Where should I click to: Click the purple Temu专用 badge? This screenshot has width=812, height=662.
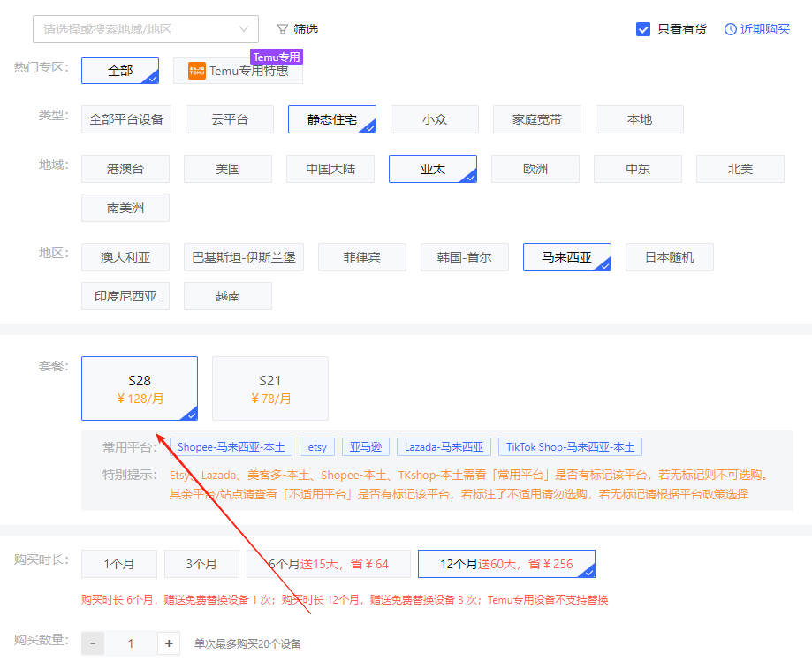(x=277, y=57)
